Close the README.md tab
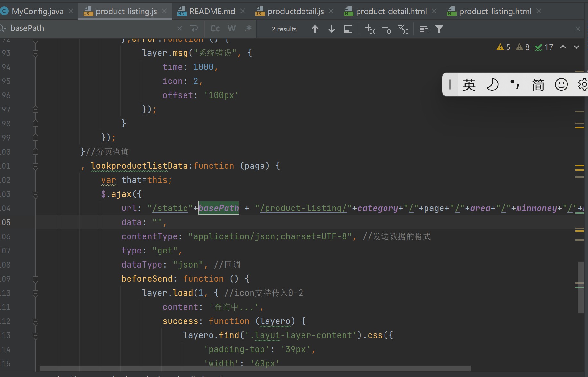The image size is (588, 377). point(243,11)
